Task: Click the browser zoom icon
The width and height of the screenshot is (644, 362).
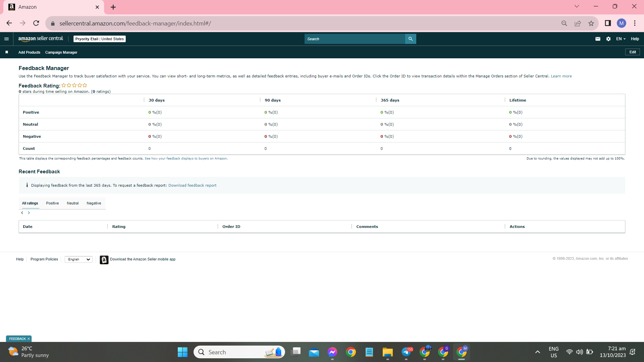Action: pyautogui.click(x=564, y=23)
